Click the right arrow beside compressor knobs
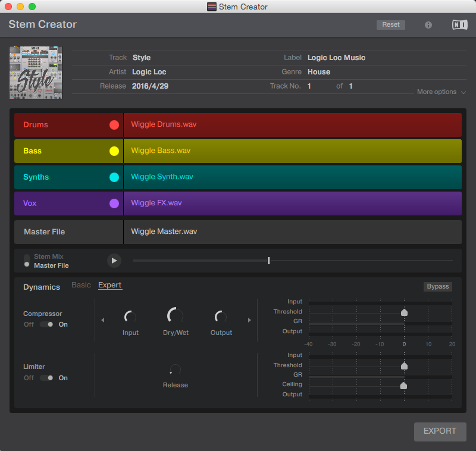 pyautogui.click(x=249, y=320)
